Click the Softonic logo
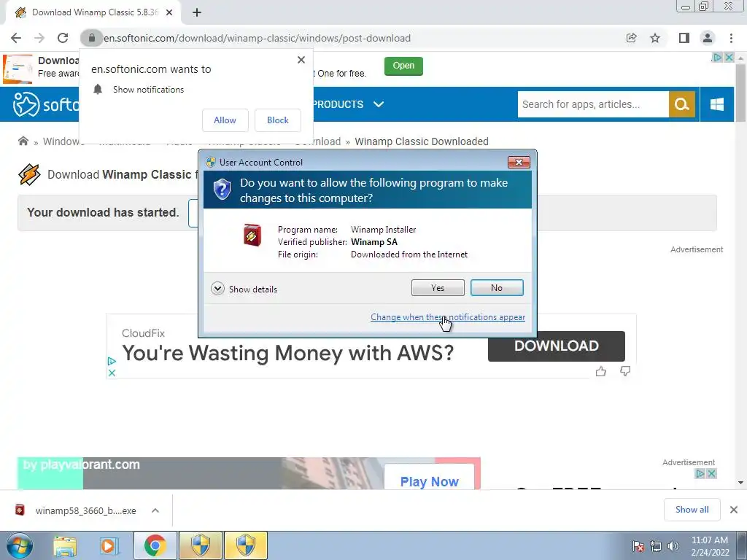This screenshot has width=747, height=560. [45, 104]
